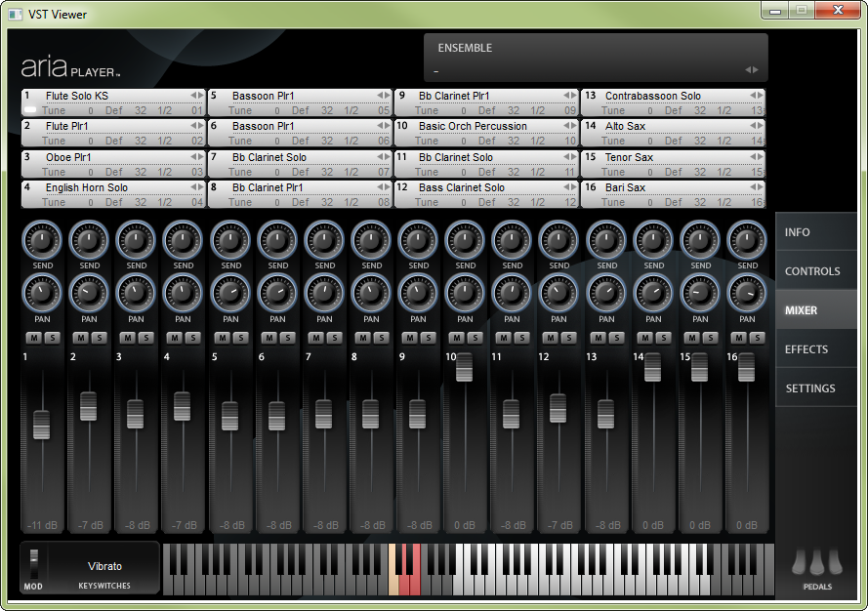
Task: Click the MOD wheel control
Action: (x=34, y=564)
